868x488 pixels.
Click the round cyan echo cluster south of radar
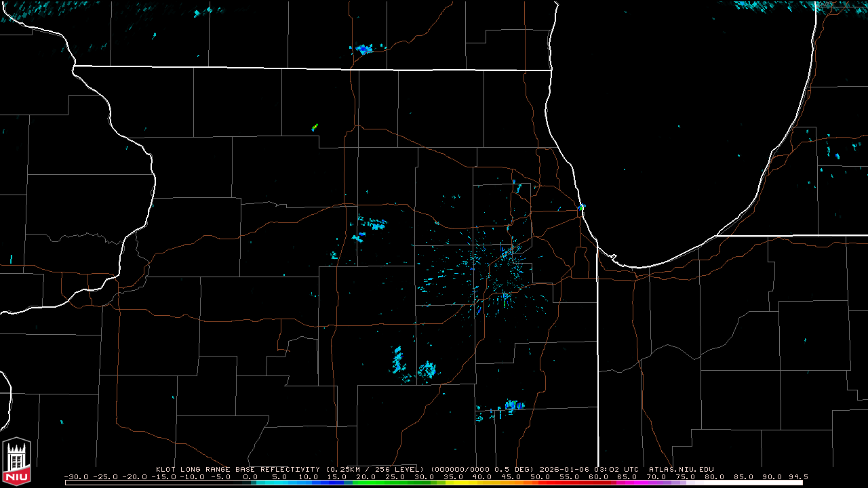point(427,369)
